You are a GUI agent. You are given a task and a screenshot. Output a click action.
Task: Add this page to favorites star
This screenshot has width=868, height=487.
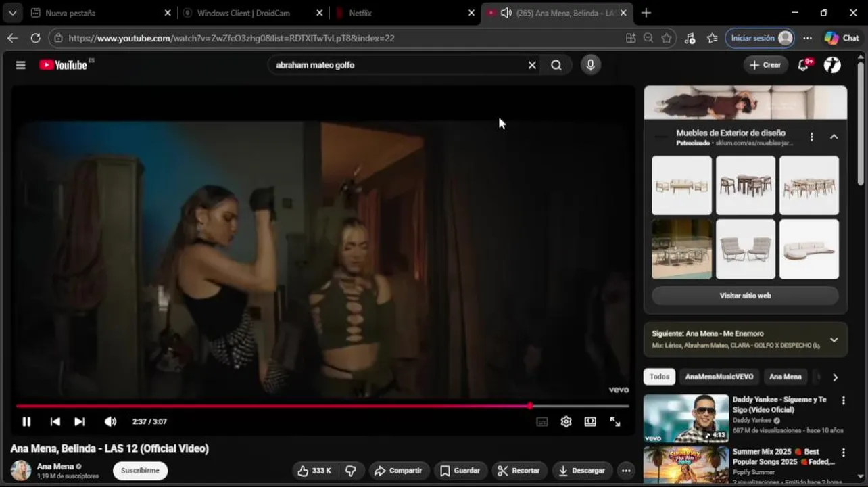(x=667, y=38)
